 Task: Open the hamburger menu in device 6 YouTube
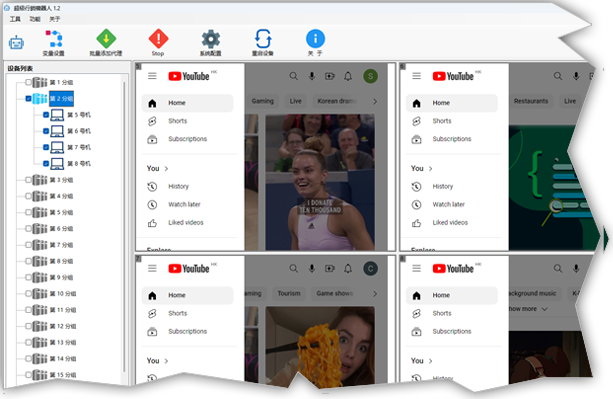click(x=416, y=76)
